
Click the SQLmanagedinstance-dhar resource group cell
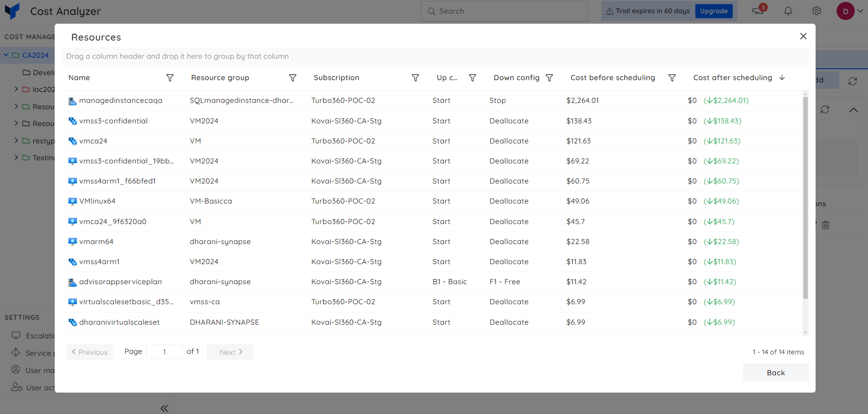click(241, 101)
